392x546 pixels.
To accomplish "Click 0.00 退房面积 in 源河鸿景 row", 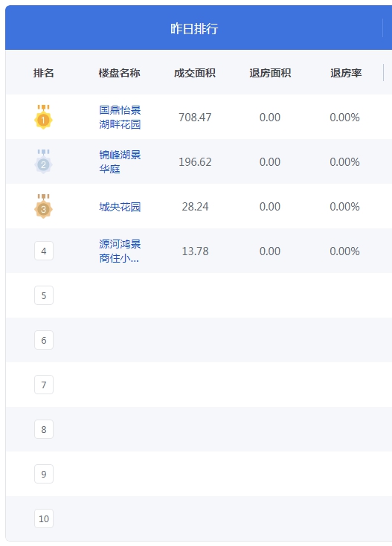I will 270,251.
